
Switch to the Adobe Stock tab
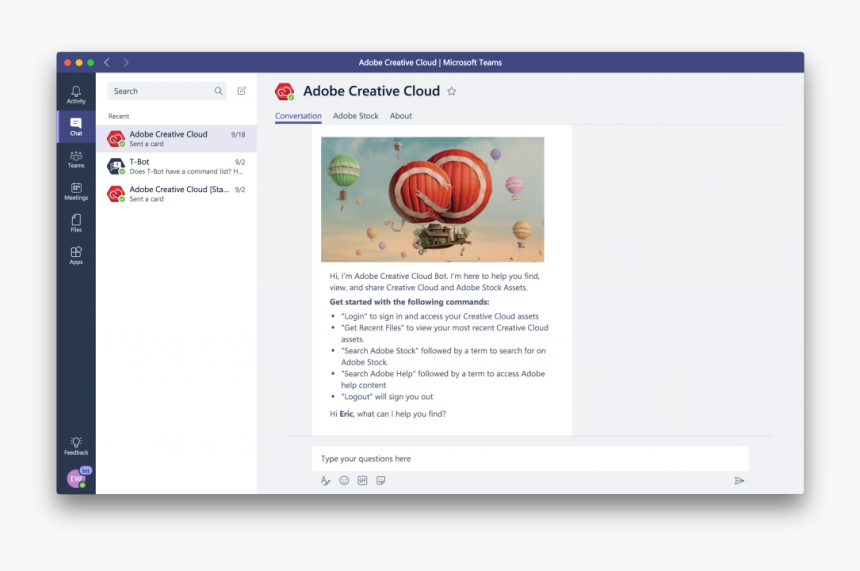(x=355, y=116)
